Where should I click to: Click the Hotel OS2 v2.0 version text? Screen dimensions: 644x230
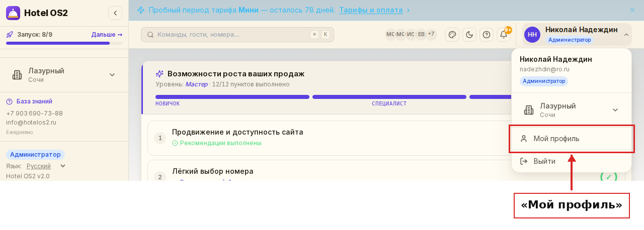(x=28, y=176)
